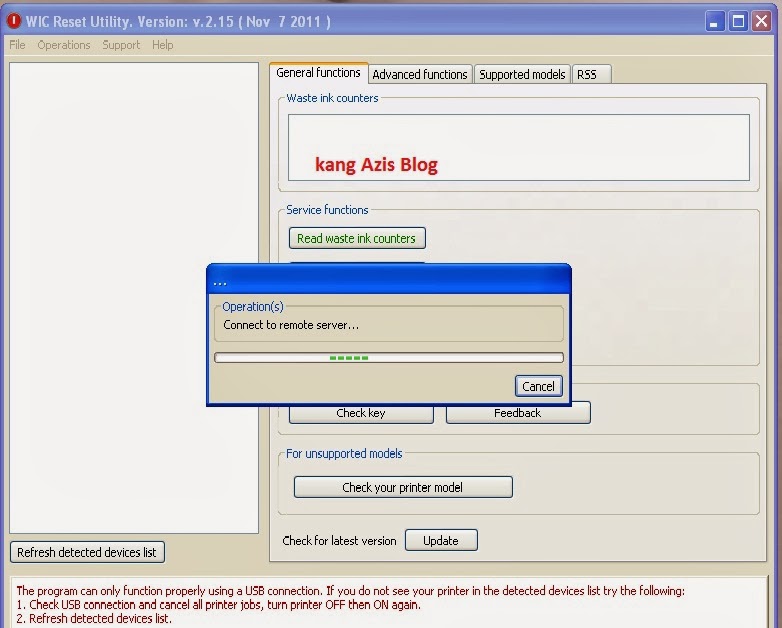Open the Help menu

(163, 45)
